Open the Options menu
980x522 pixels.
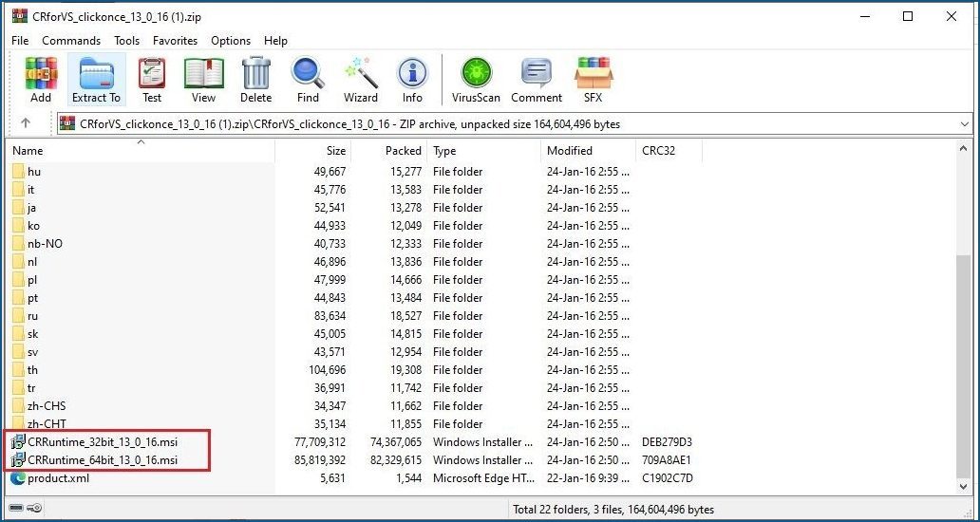(x=231, y=41)
